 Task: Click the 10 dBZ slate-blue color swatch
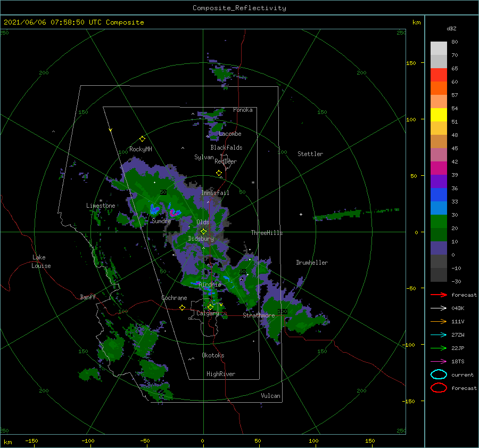click(x=439, y=248)
